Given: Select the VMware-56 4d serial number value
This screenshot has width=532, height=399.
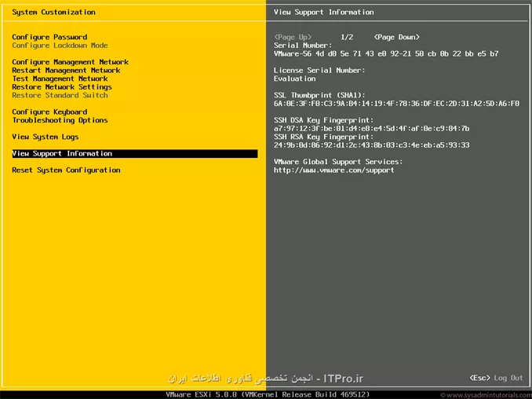Looking at the screenshot, I should (386, 53).
